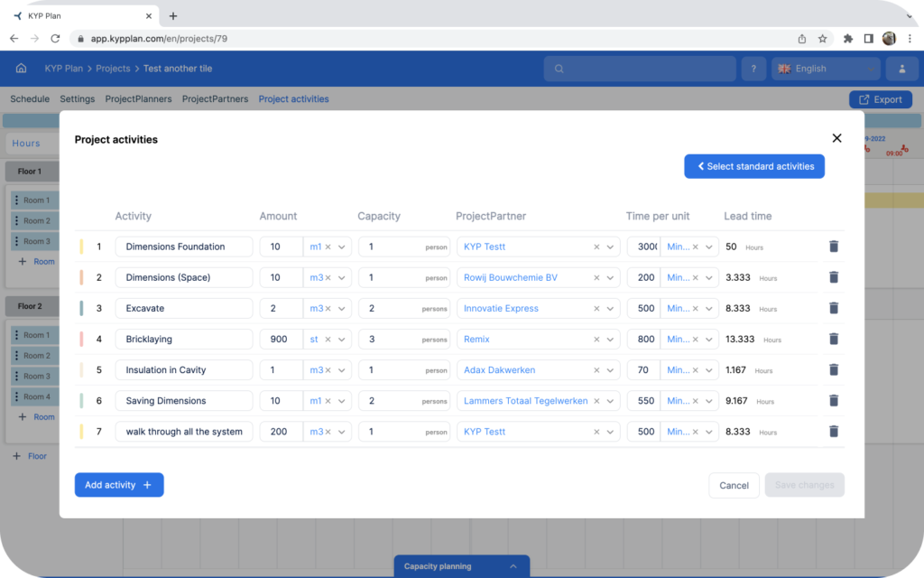
Task: Go home using the house icon breadcrumb
Action: tap(21, 68)
